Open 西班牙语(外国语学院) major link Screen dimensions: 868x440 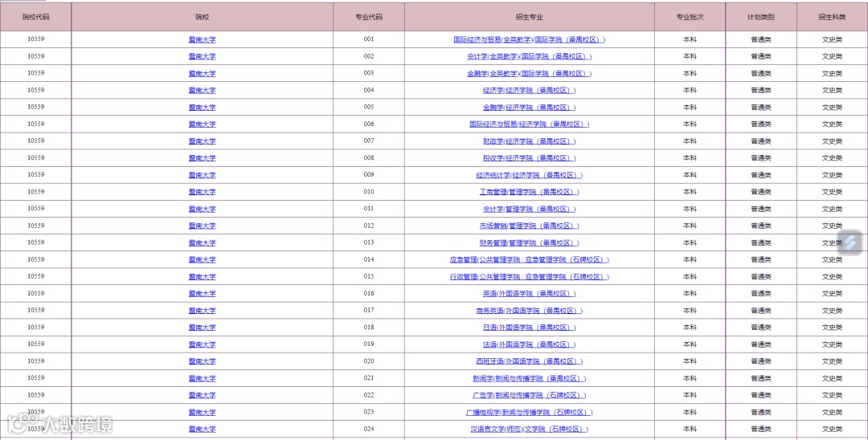(x=529, y=361)
